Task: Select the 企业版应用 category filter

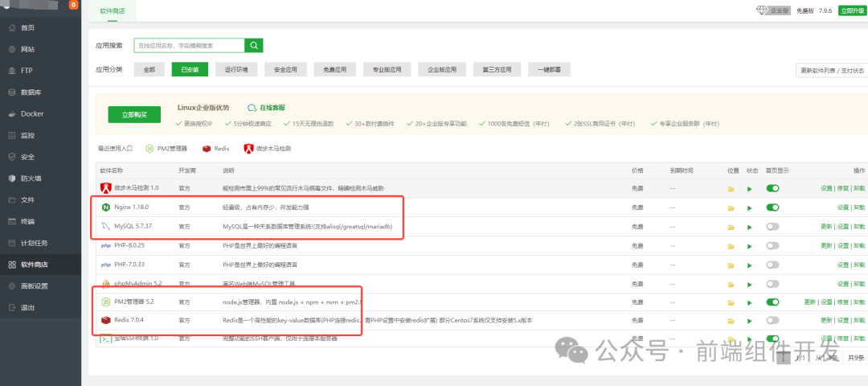Action: coord(442,69)
